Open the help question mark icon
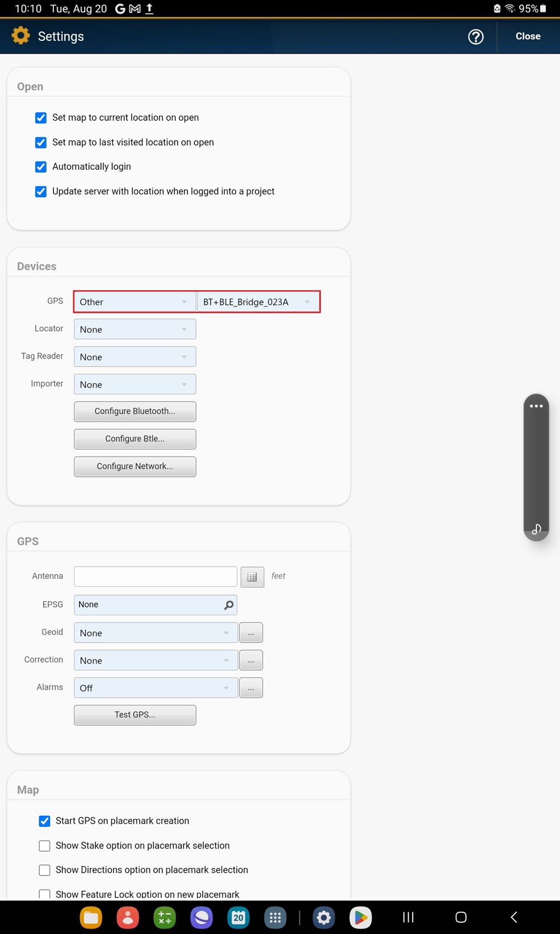 (475, 36)
